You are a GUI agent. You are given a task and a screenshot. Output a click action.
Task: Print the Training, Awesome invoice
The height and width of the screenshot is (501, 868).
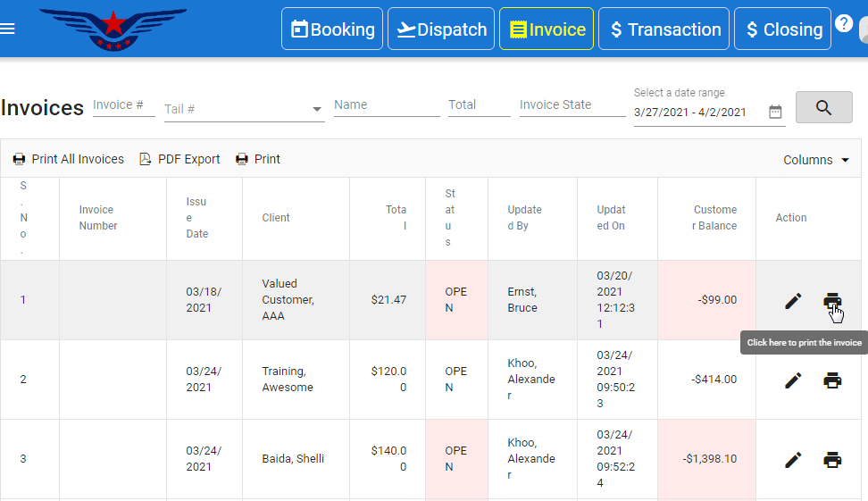point(832,380)
